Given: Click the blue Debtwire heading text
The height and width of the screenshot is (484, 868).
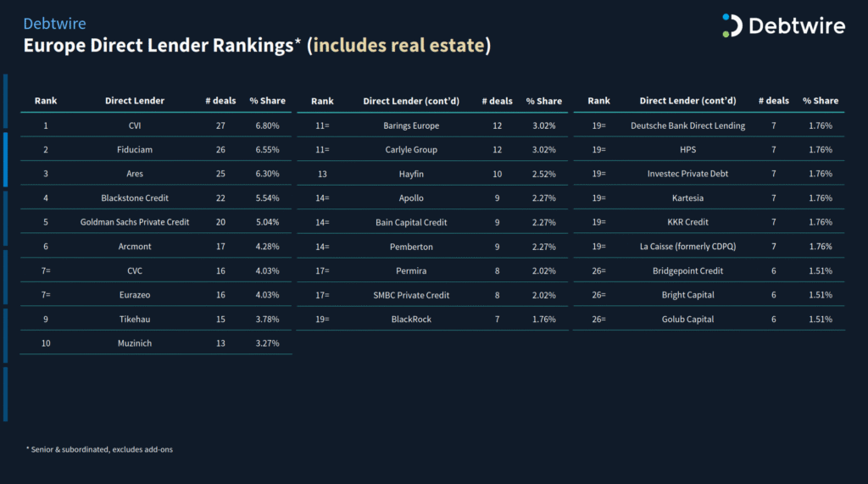Looking at the screenshot, I should [55, 24].
